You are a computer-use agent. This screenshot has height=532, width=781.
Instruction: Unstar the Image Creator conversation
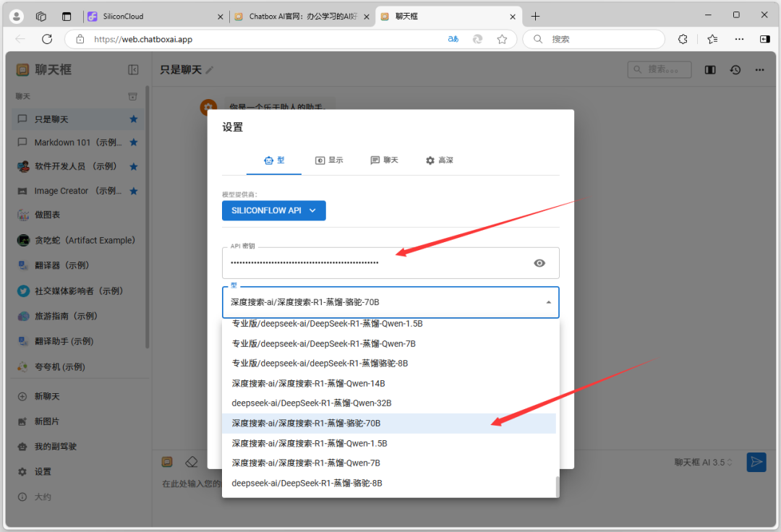tap(134, 191)
